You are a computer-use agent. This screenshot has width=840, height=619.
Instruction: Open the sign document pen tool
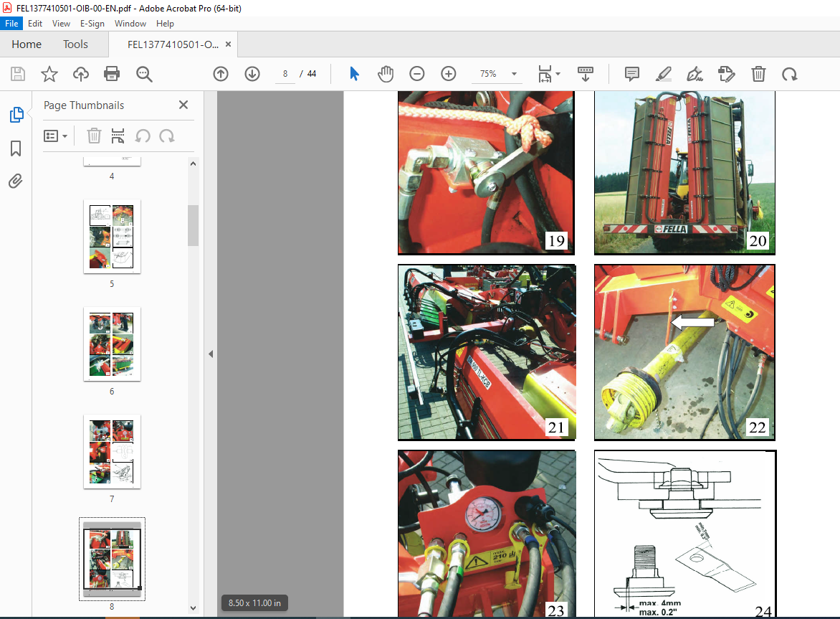click(x=695, y=73)
